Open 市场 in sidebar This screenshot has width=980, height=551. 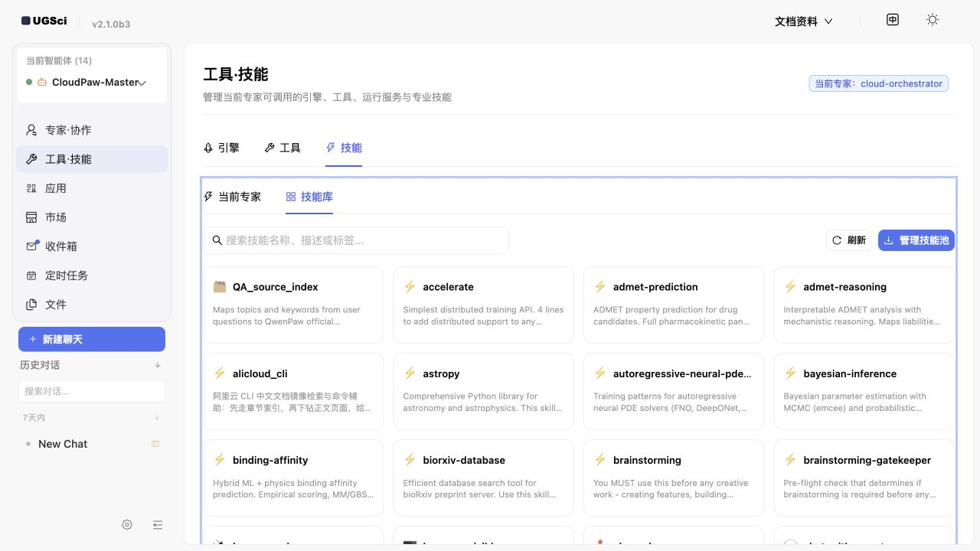(x=92, y=217)
